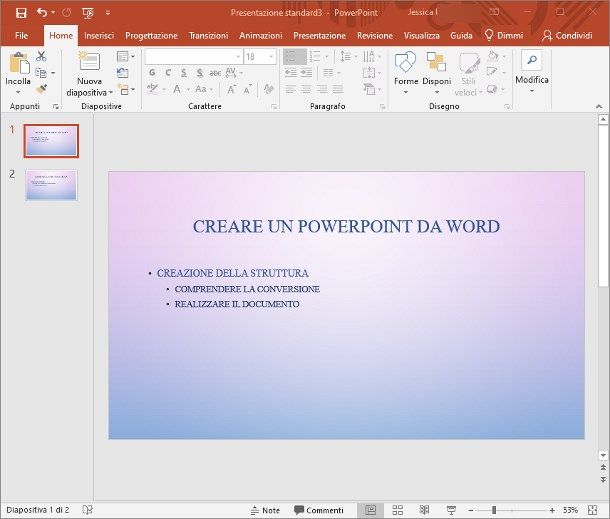This screenshot has width=610, height=519.
Task: Click the Condividi share button
Action: click(567, 36)
